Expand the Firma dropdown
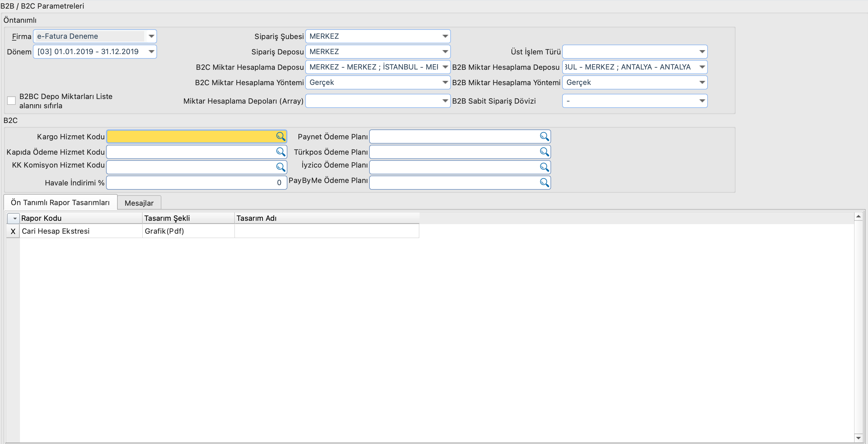The height and width of the screenshot is (444, 868). [x=151, y=36]
